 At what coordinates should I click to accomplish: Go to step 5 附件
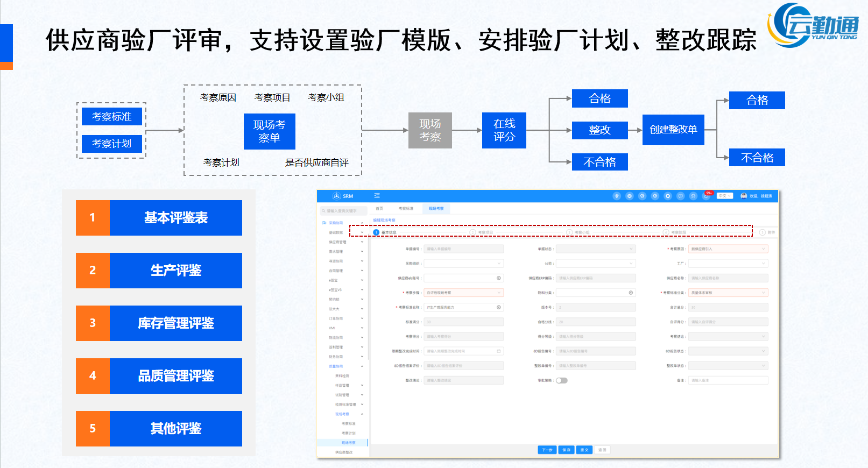[x=767, y=232]
